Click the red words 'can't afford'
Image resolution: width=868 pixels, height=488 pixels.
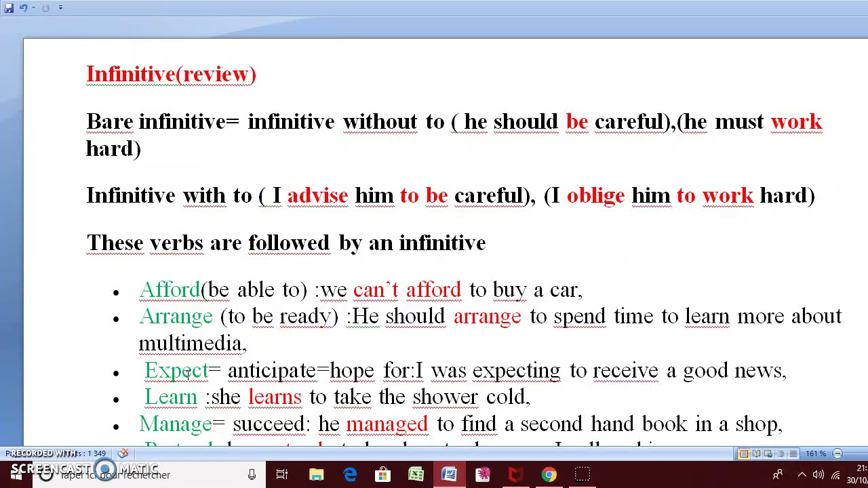pos(407,290)
